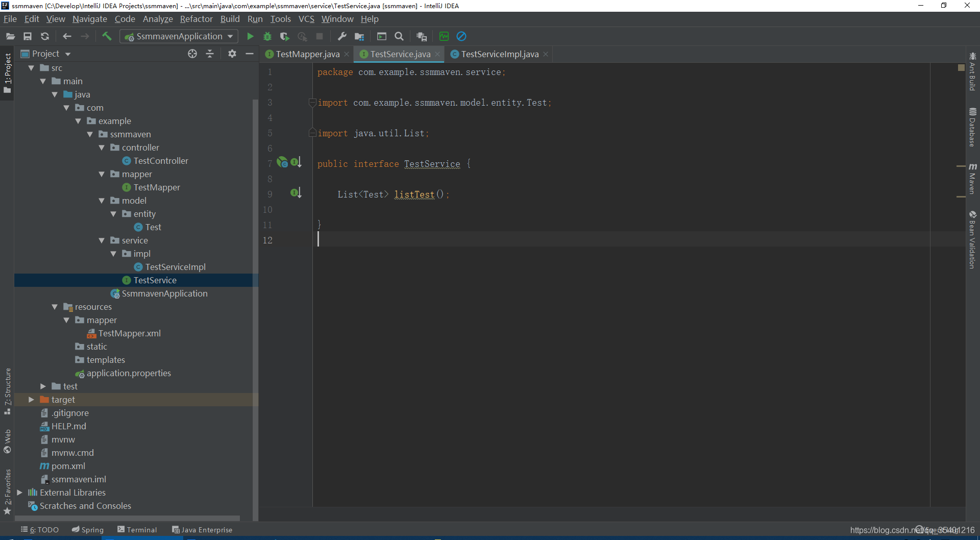This screenshot has width=980, height=540.
Task: Click the Search Everywhere magnifier icon
Action: coord(399,36)
